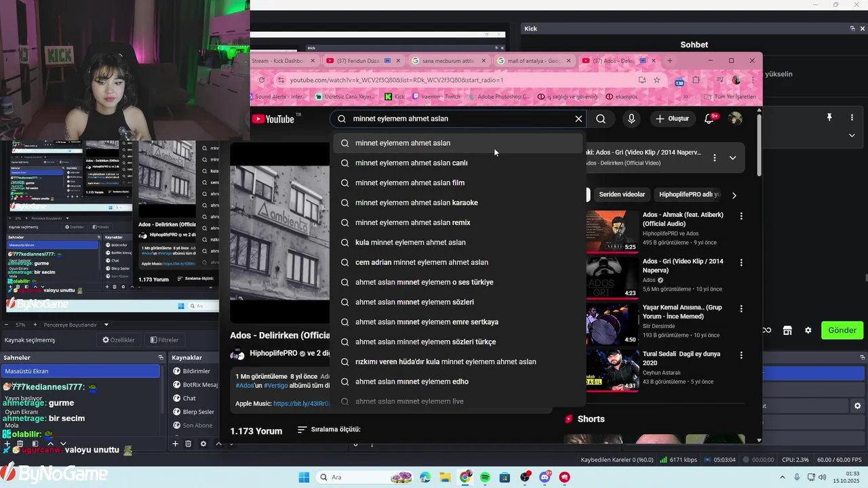Open Apple Music link in description
The height and width of the screenshot is (488, 868).
click(x=300, y=403)
